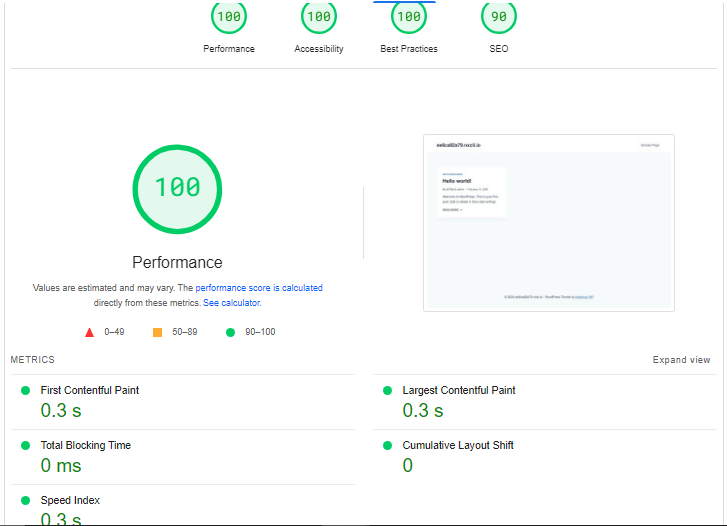The image size is (727, 526).
Task: Click the large 'Performance' heading under gauge
Action: [177, 262]
